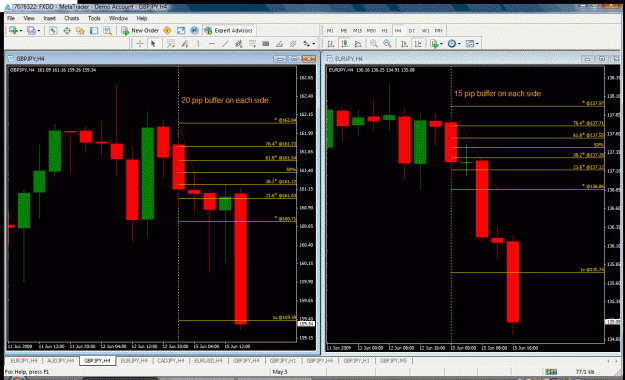The image size is (625, 380).
Task: Toggle the M30 timeframe button
Action: tap(371, 31)
